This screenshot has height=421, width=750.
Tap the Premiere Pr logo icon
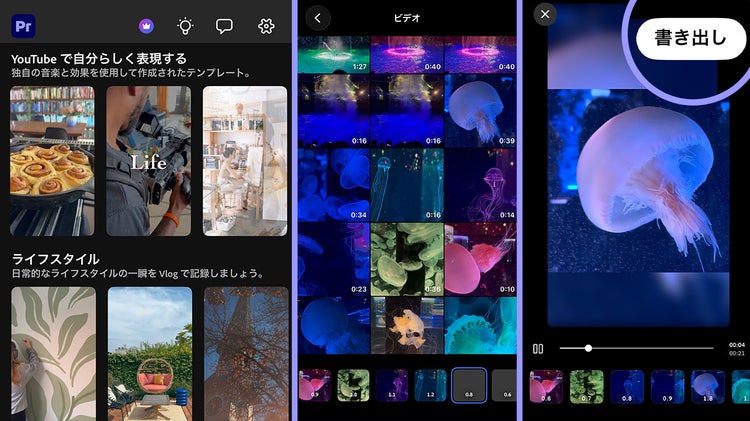pyautogui.click(x=23, y=26)
